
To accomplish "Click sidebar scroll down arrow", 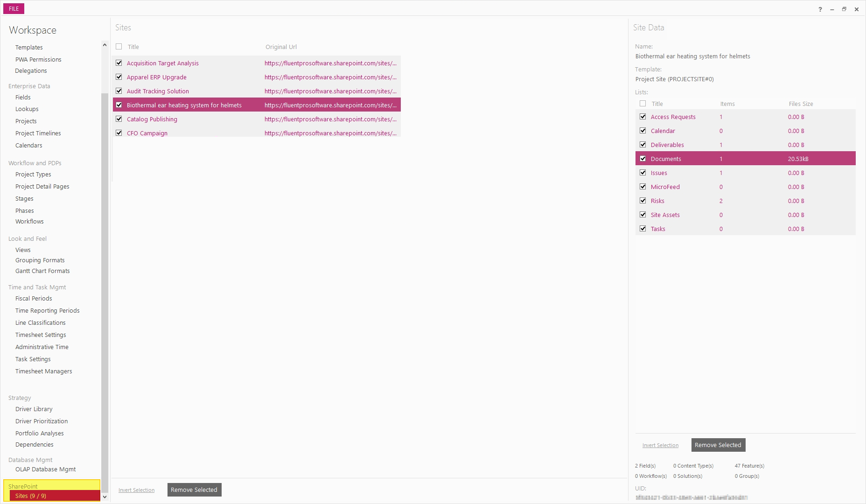I will pyautogui.click(x=105, y=497).
